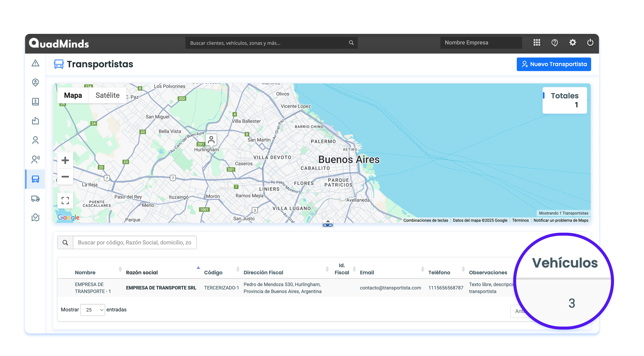Screen dimensions: 644x356
Task: Toggle fullscreen map view
Action: click(65, 200)
